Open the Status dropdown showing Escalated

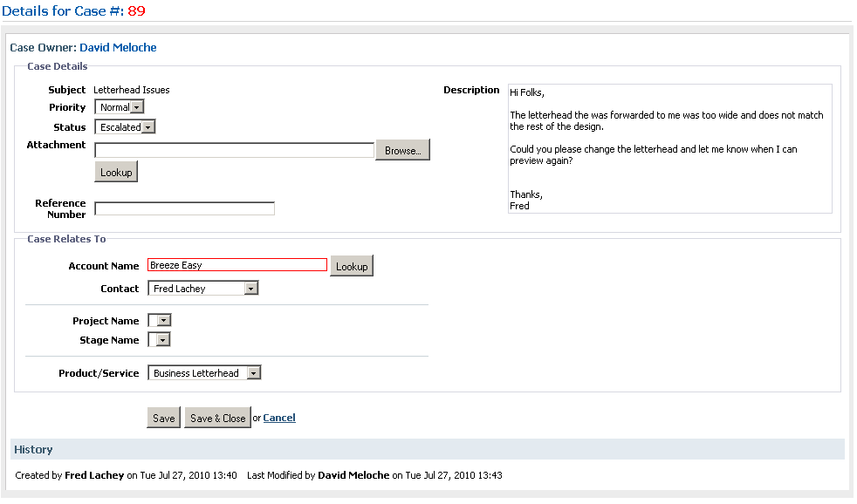tap(125, 127)
